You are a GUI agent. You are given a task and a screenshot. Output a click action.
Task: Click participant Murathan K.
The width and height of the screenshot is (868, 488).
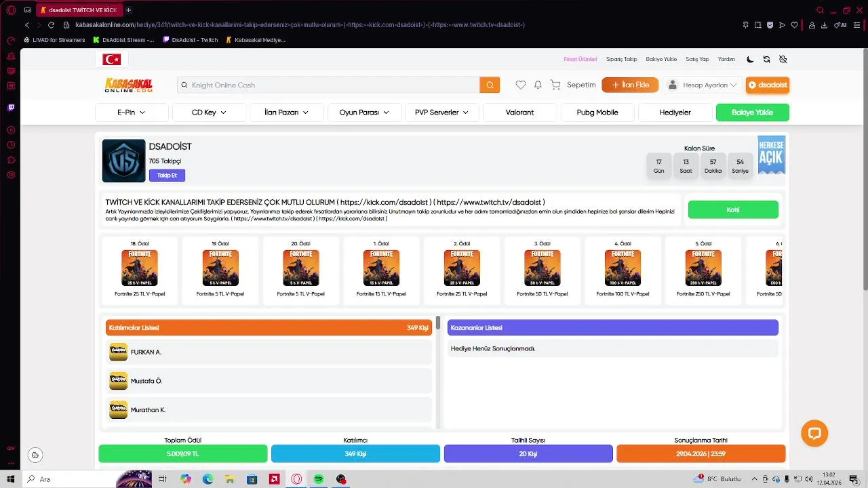click(269, 410)
